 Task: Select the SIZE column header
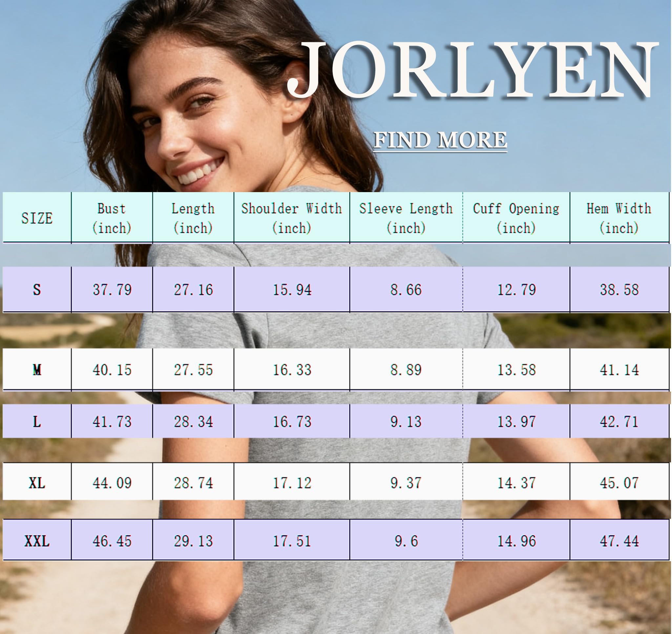[37, 218]
